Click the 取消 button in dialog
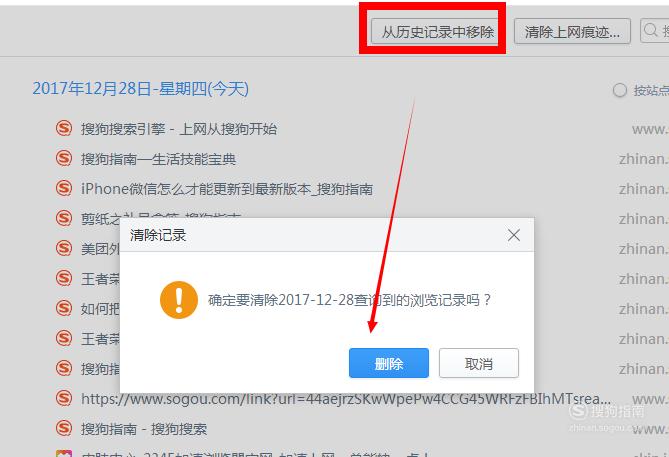This screenshot has width=669, height=457. (479, 363)
